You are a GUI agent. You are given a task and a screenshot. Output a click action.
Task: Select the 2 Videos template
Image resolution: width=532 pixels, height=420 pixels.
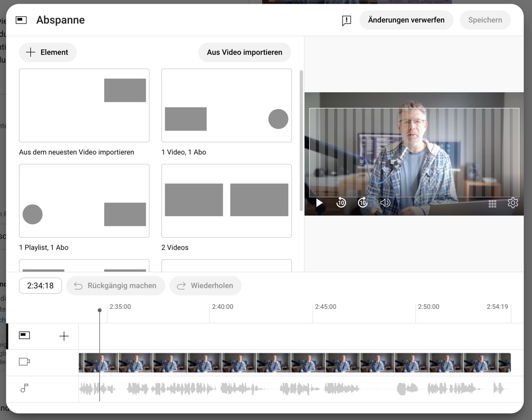226,201
